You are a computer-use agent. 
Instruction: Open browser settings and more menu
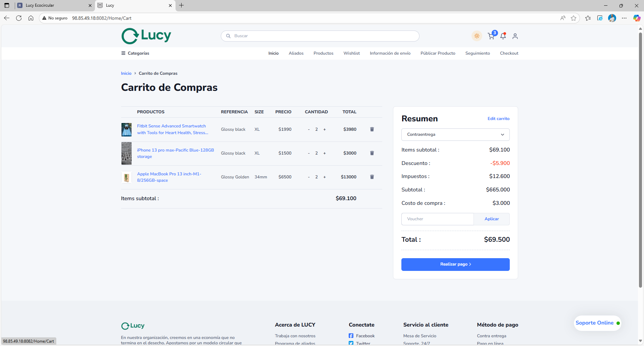[x=624, y=18]
